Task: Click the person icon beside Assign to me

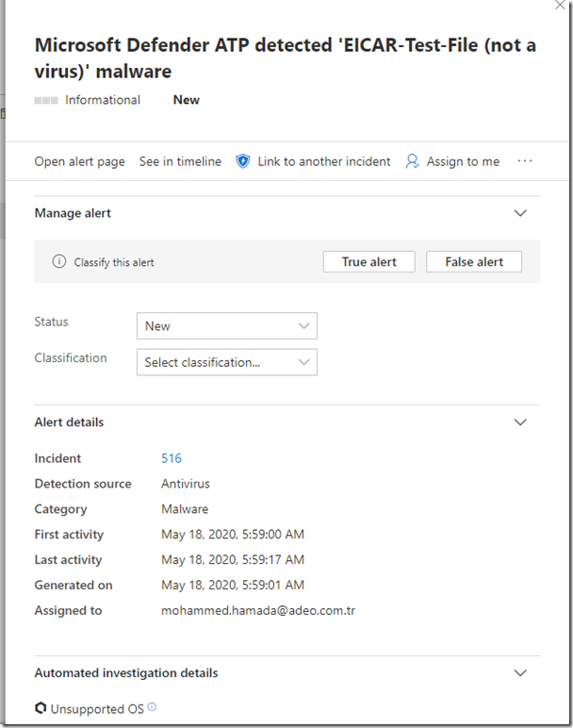Action: (412, 161)
